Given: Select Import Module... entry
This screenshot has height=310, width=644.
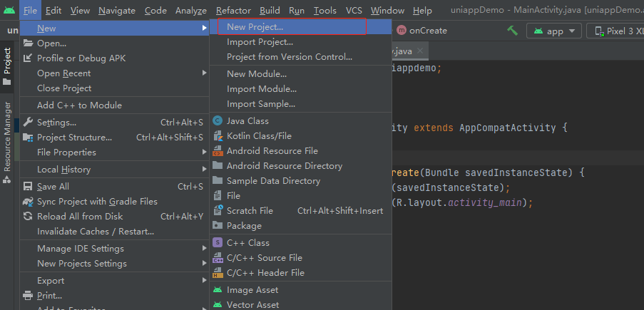Looking at the screenshot, I should coord(300,89).
